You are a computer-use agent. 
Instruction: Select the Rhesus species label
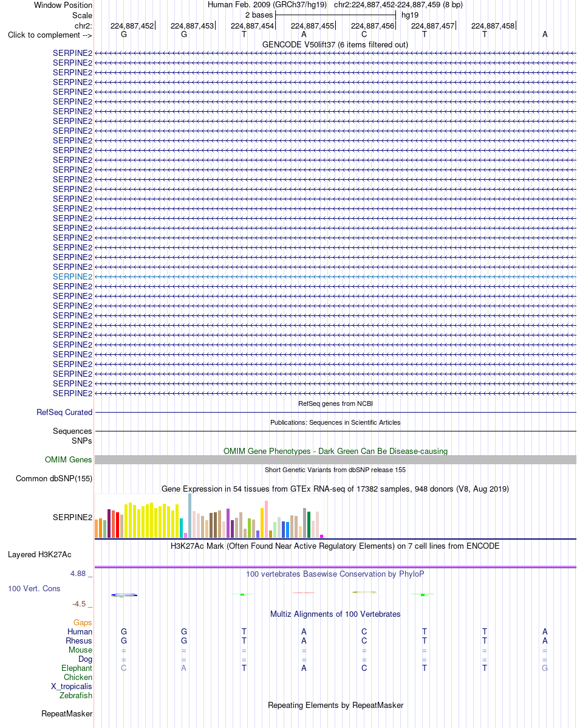click(x=79, y=641)
